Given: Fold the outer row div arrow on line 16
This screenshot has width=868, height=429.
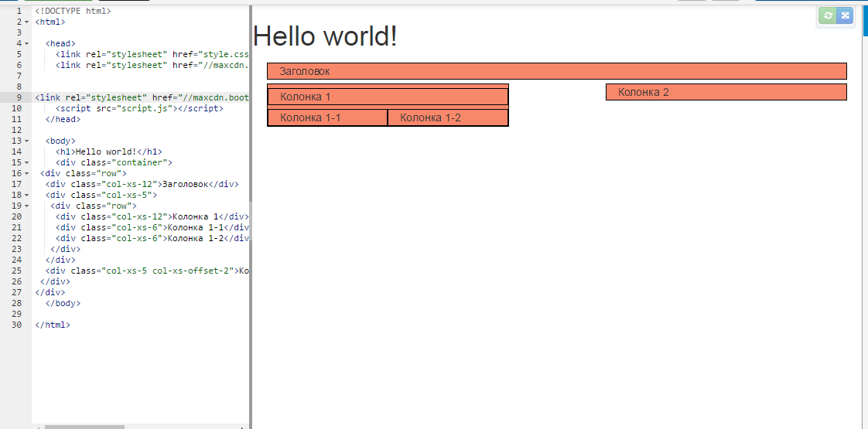Looking at the screenshot, I should 26,173.
